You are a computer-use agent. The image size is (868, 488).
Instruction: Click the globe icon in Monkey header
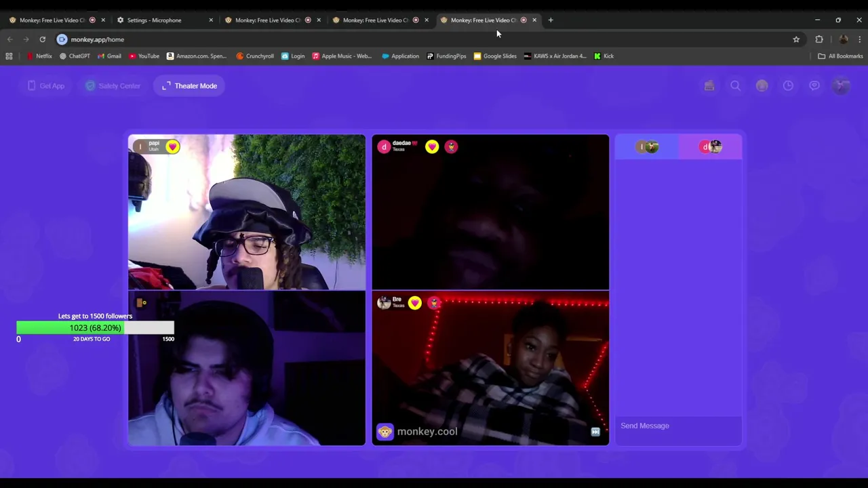click(762, 86)
